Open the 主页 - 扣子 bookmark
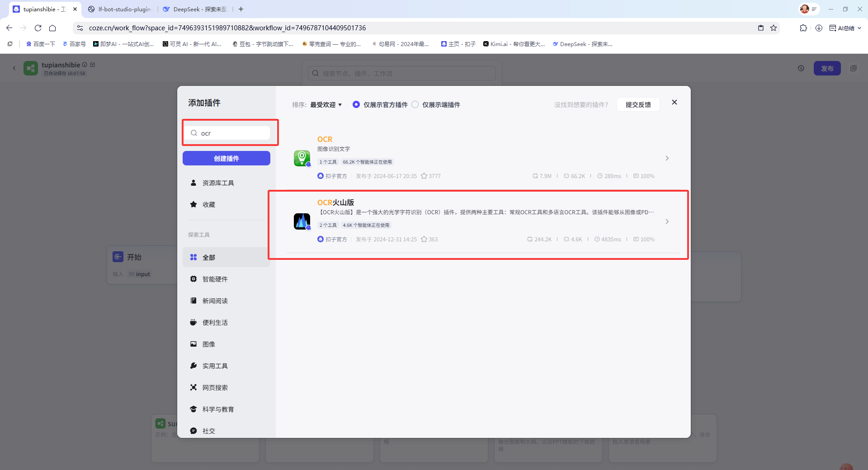868x470 pixels. pyautogui.click(x=458, y=44)
